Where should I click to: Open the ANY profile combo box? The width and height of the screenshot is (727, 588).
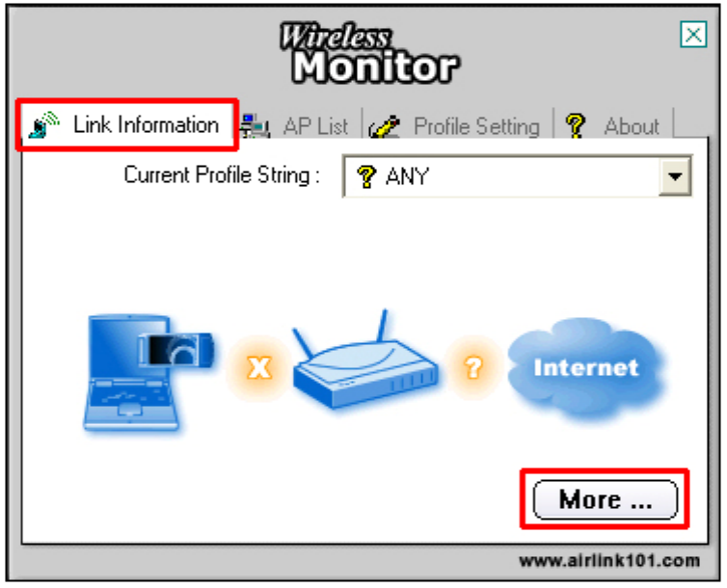click(517, 176)
